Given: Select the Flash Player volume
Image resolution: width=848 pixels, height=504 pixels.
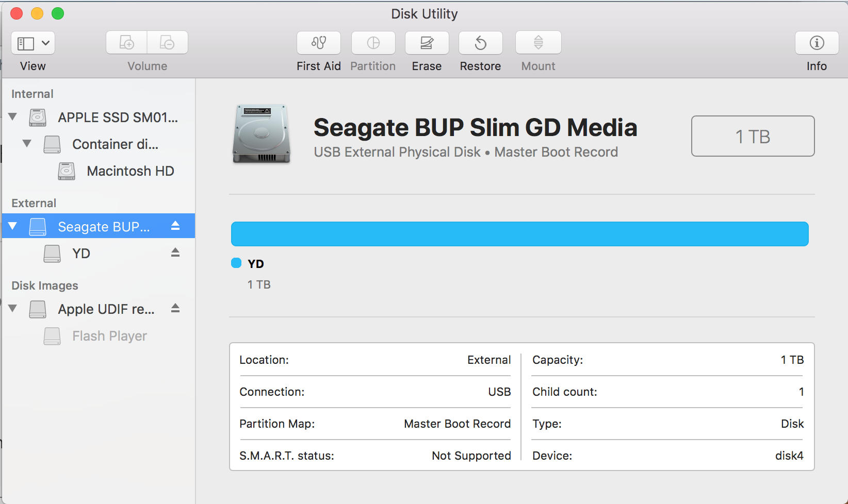Looking at the screenshot, I should (x=109, y=336).
